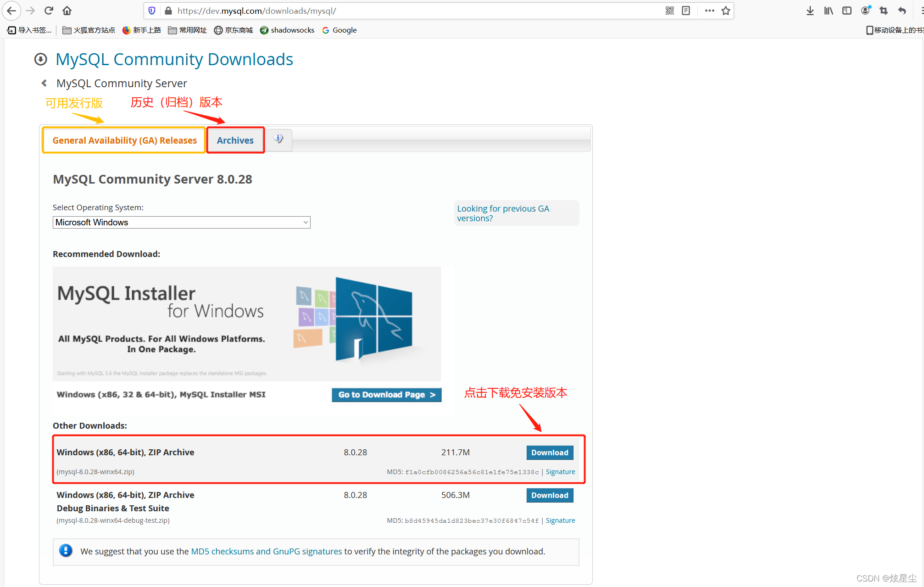The image size is (924, 587).
Task: Download the 506.3M Debug Binaries ZIP
Action: tap(550, 495)
